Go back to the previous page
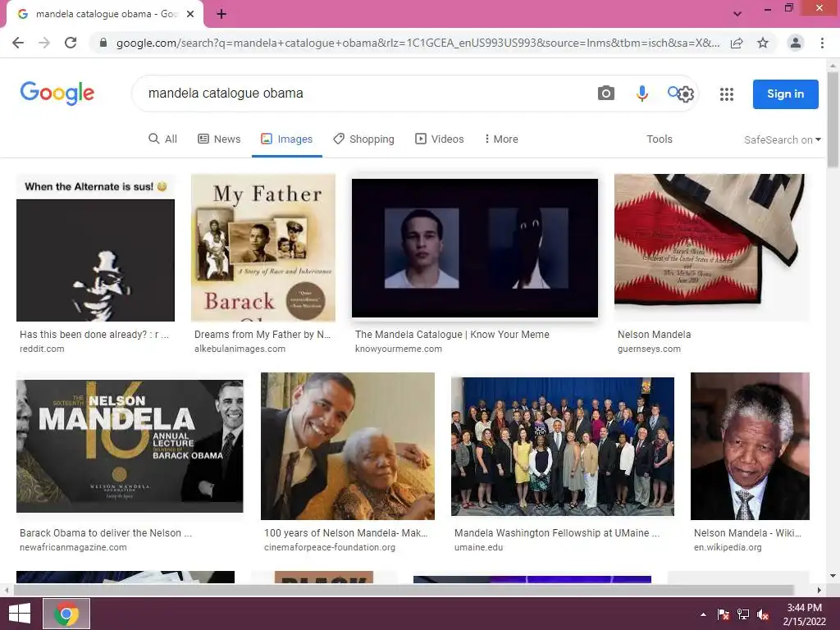 click(18, 43)
